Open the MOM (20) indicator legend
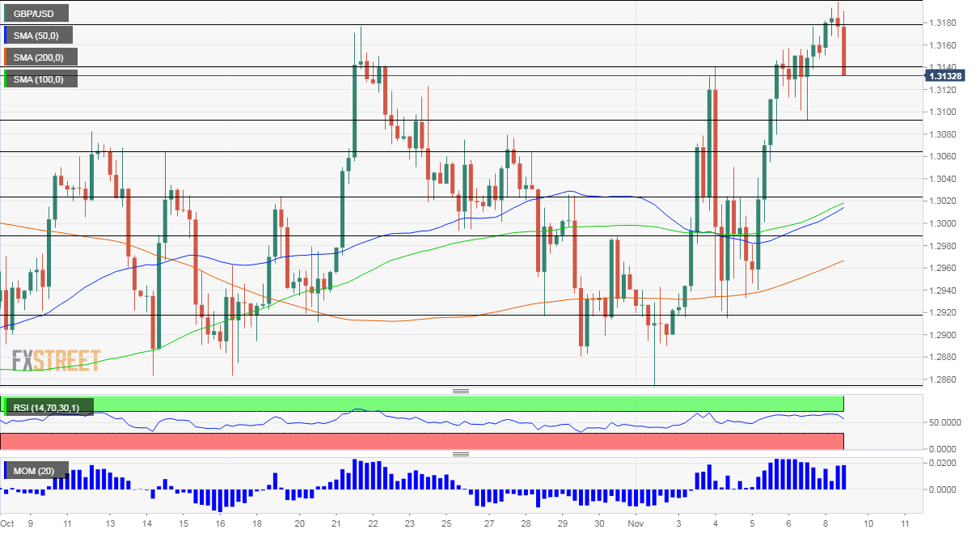Screen dimensions: 980x534 click(36, 470)
